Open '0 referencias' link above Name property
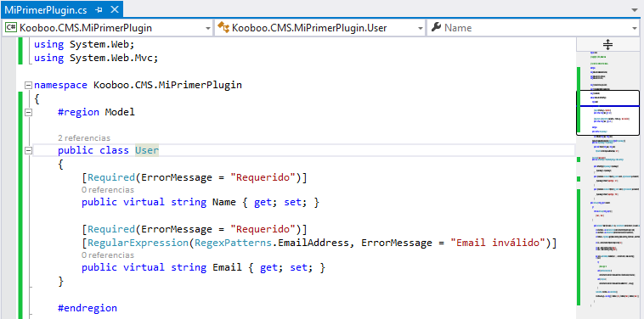 [x=108, y=190]
